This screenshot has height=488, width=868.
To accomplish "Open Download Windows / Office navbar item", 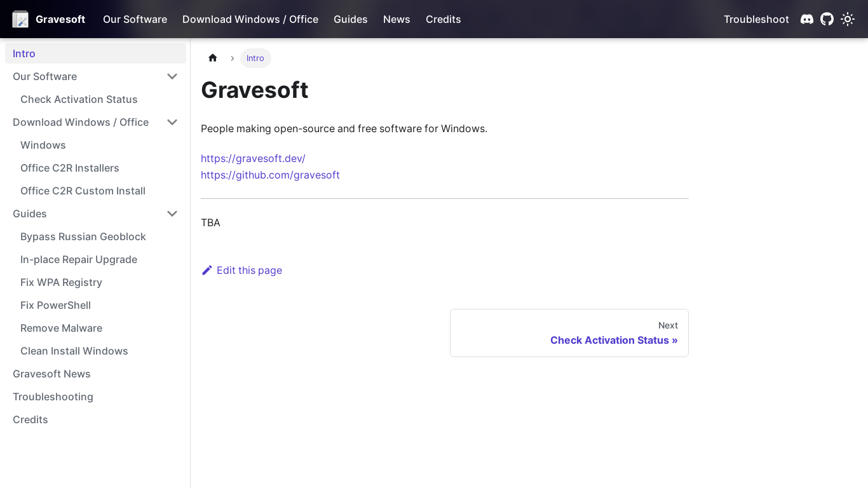I will [x=250, y=19].
